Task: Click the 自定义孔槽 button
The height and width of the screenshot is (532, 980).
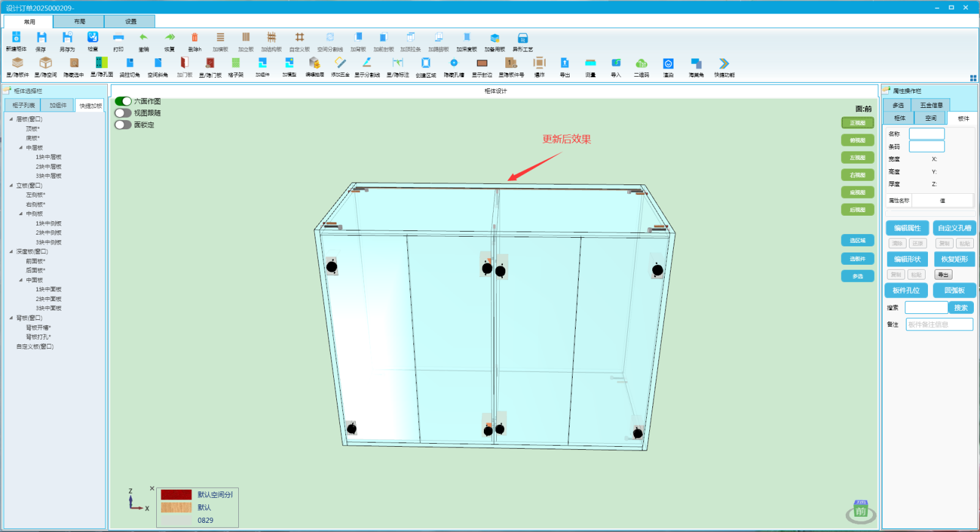Action: 954,228
